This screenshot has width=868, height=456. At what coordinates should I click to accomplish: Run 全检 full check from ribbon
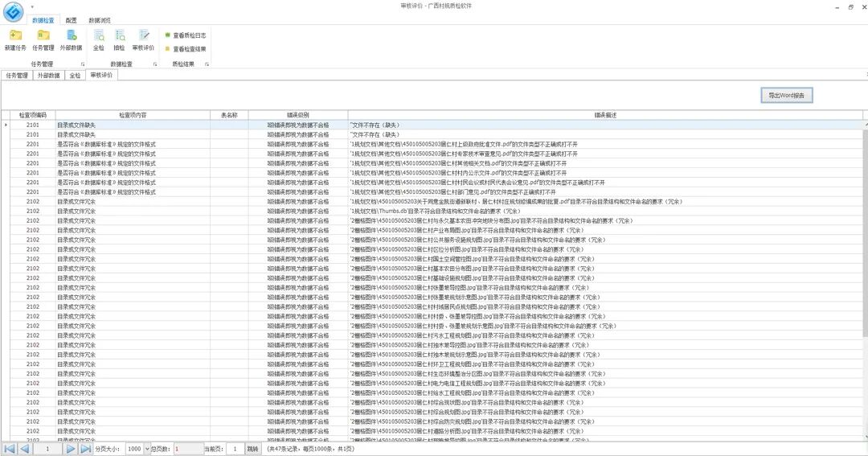pos(99,40)
